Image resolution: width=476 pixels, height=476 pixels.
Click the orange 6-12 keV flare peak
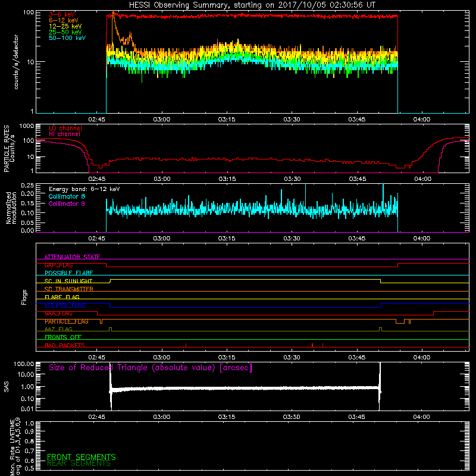(114, 14)
